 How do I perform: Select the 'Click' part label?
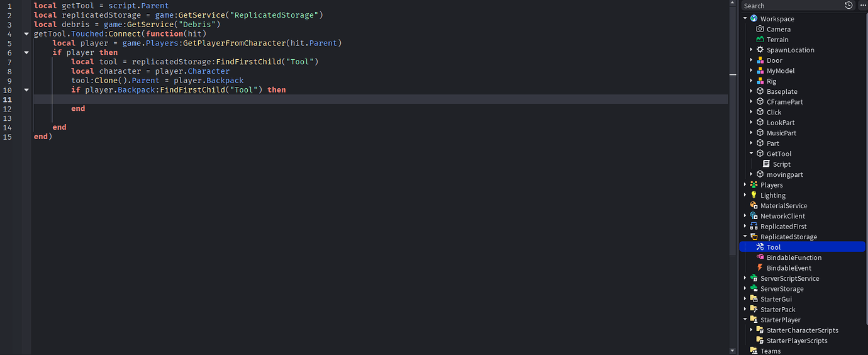tap(774, 112)
